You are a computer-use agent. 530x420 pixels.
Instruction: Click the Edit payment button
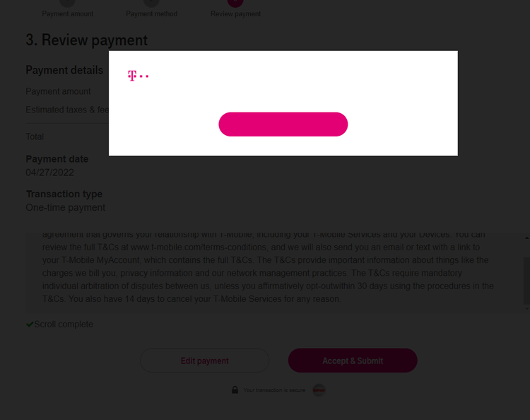click(204, 361)
